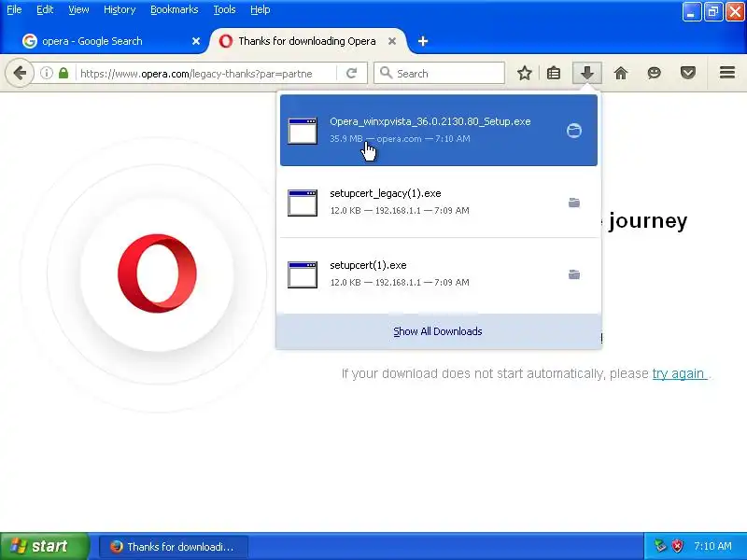Click the large Opera logo

point(157,273)
